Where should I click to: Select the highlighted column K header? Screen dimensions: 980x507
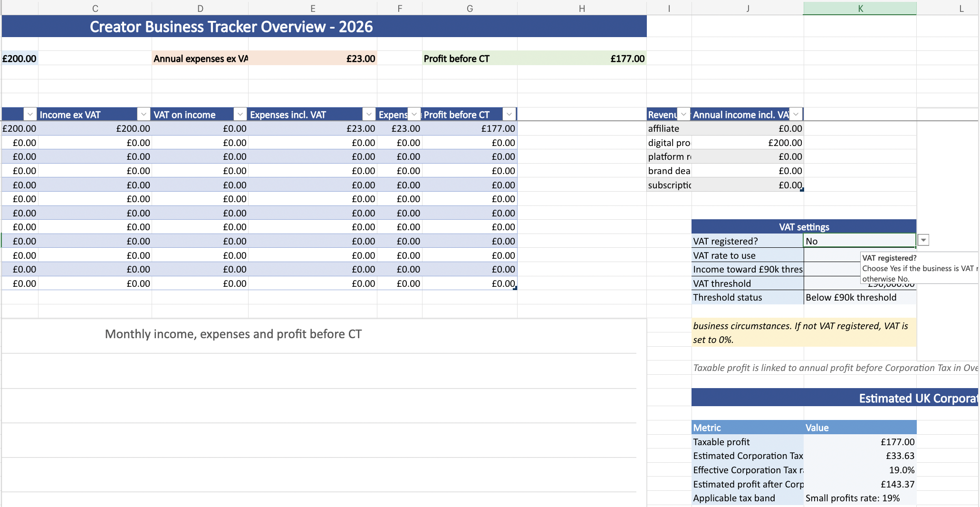860,8
